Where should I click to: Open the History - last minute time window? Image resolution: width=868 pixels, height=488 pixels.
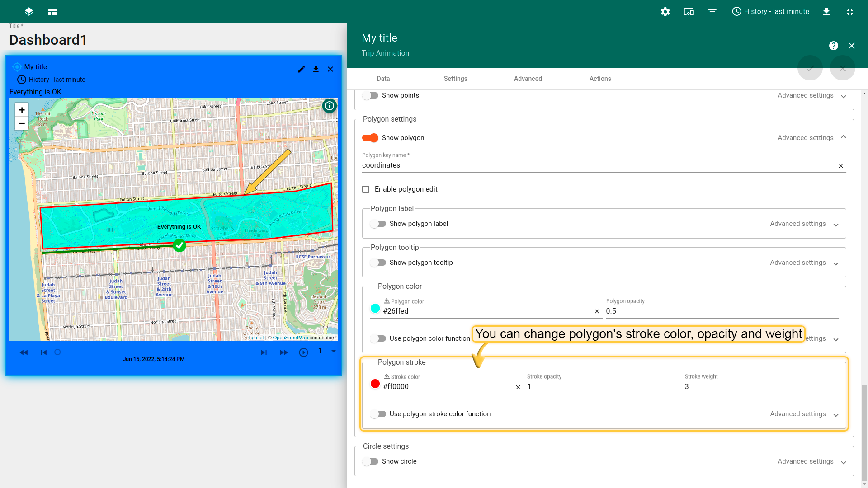(x=770, y=12)
